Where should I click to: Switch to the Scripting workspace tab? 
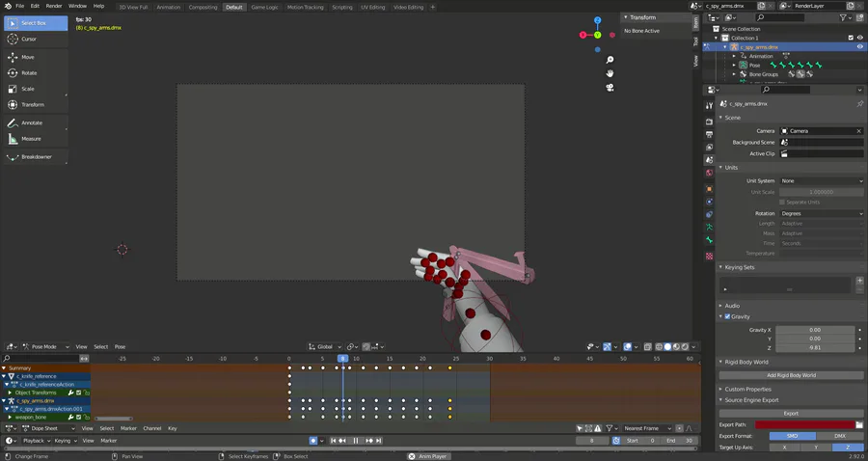(x=342, y=7)
